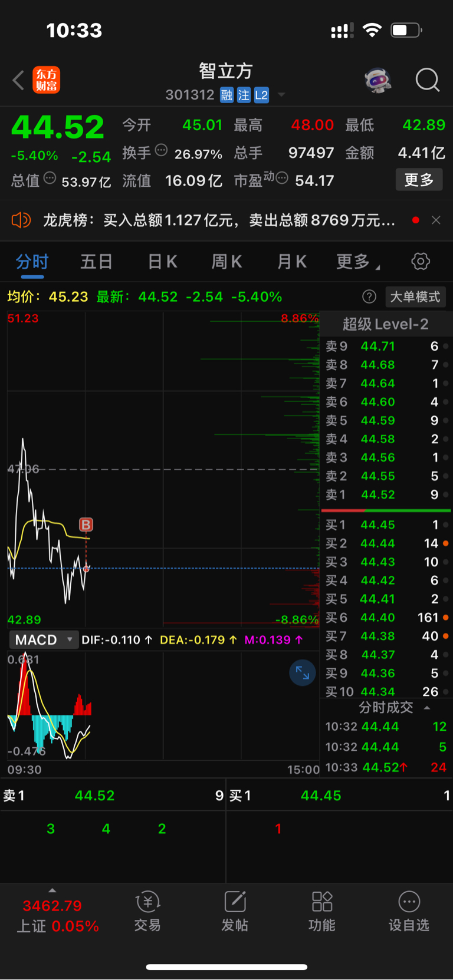
Task: Switch to the 周K tab
Action: pos(226,262)
